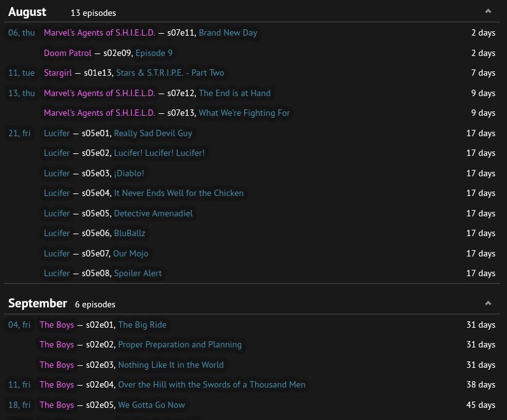Screen dimensions: 507x420
Task: Click the 6 episodes count
Action: 95,304
